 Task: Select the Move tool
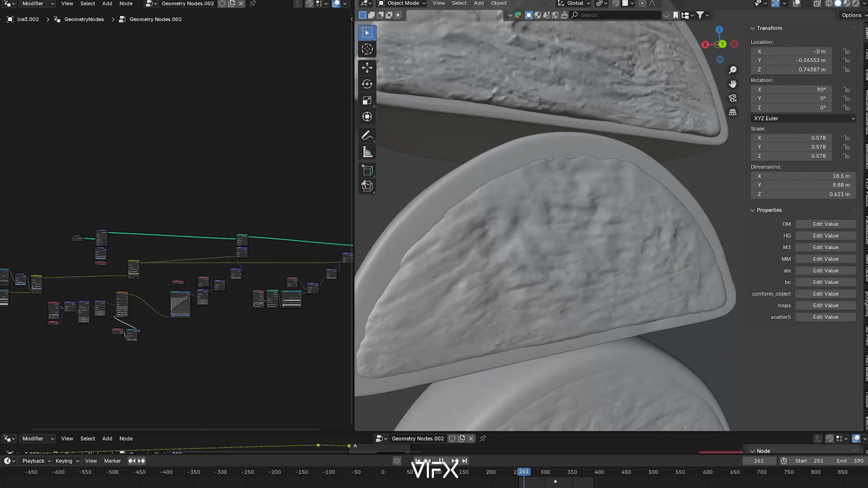pyautogui.click(x=367, y=68)
